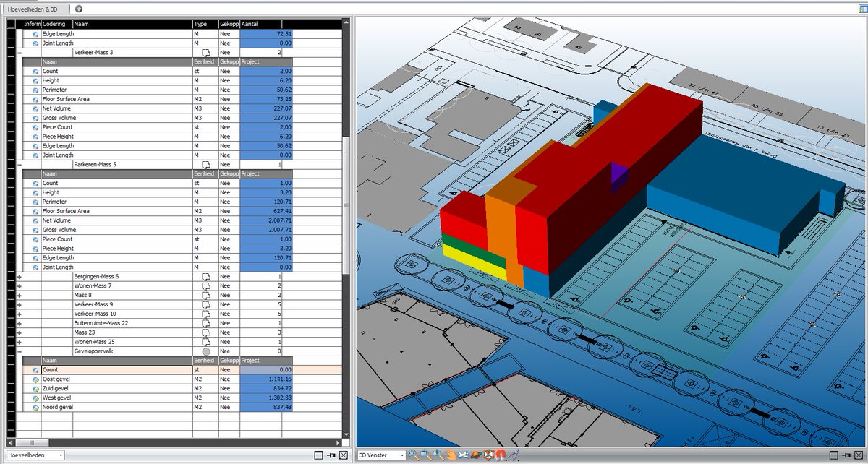The height and width of the screenshot is (464, 868).
Task: Collapse the Verkeer-Mass 3 group
Action: [20, 53]
